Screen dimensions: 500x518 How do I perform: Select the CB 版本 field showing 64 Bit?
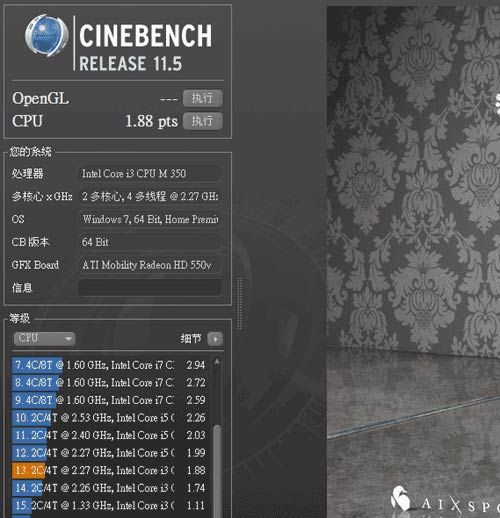tap(150, 242)
